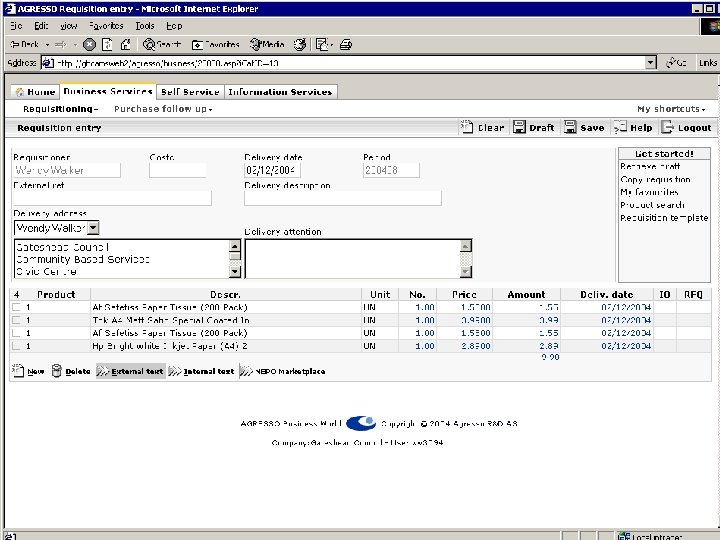The width and height of the screenshot is (720, 540).
Task: Click the Stop loading icon
Action: coord(90,45)
